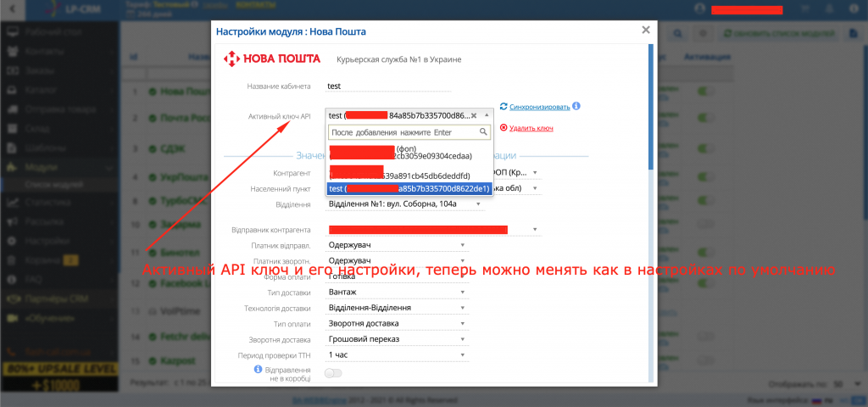Open Контакты from the sidebar

pos(59,51)
